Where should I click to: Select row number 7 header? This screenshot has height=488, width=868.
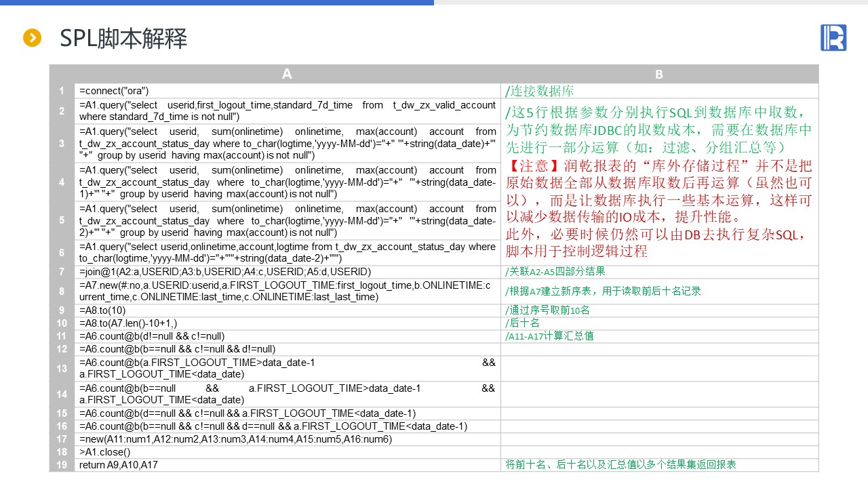click(x=62, y=272)
